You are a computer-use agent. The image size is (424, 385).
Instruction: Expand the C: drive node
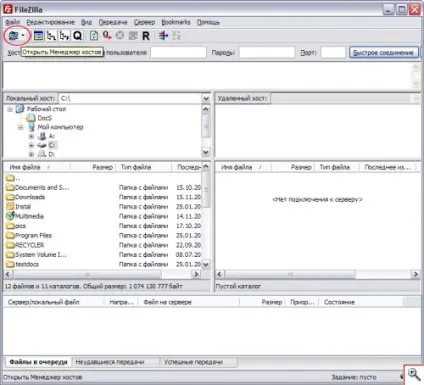point(31,145)
